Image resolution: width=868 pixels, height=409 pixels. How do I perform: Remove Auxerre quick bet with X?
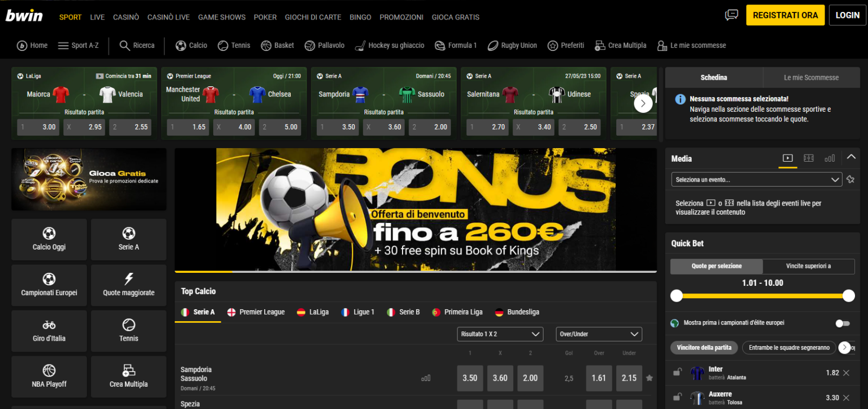[846, 398]
